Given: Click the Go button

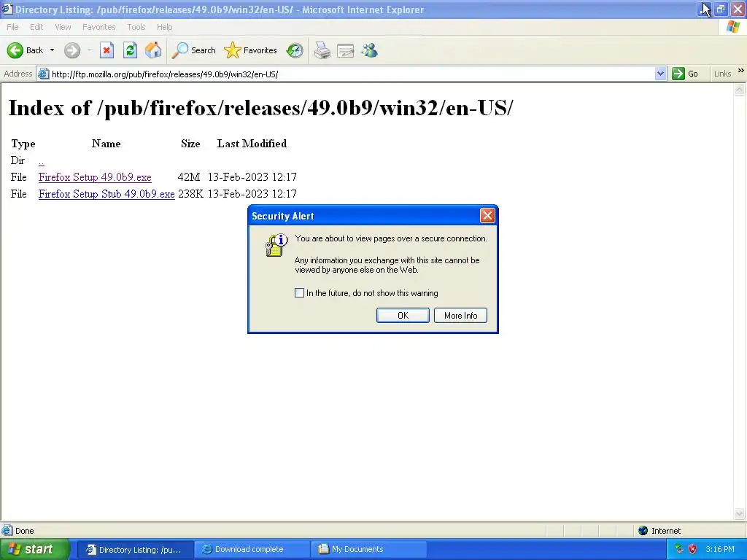Looking at the screenshot, I should (685, 74).
